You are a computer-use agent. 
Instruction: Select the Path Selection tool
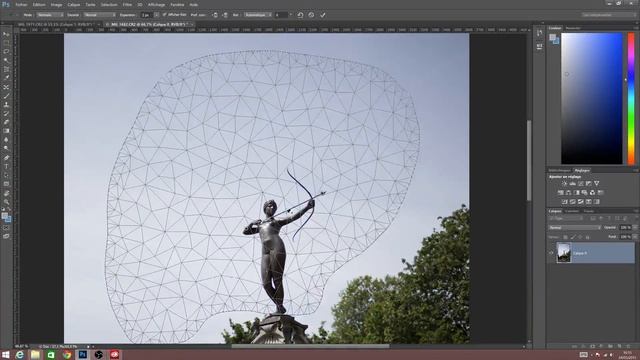pyautogui.click(x=6, y=175)
